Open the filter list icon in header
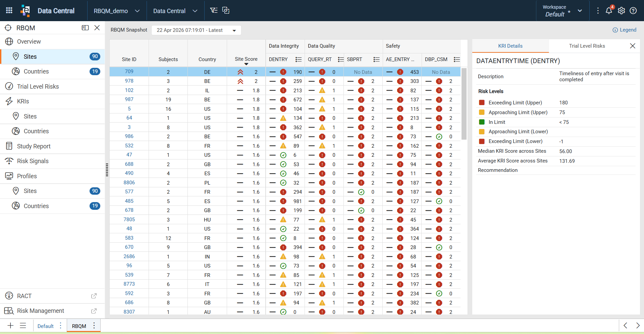 214,10
